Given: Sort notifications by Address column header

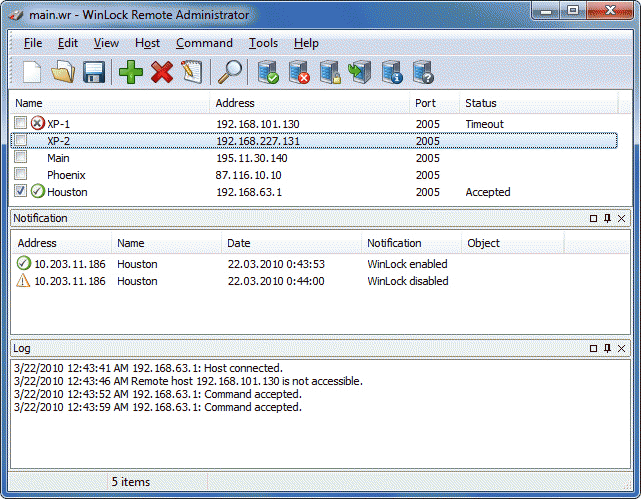Looking at the screenshot, I should click(61, 243).
